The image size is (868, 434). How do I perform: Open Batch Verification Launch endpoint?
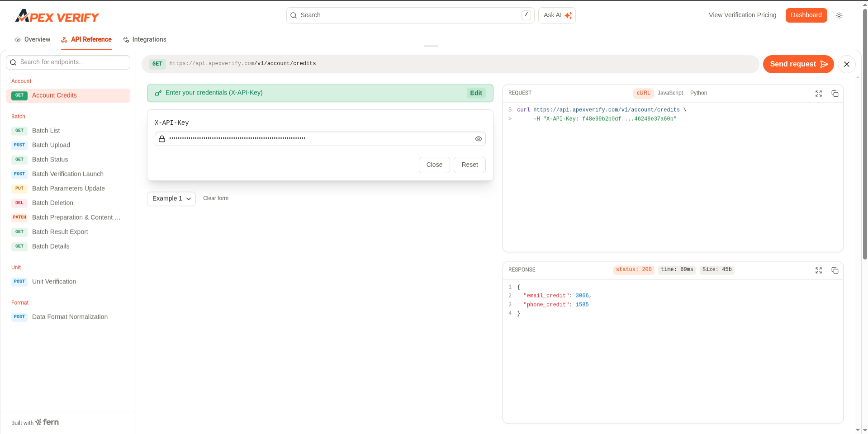point(68,174)
